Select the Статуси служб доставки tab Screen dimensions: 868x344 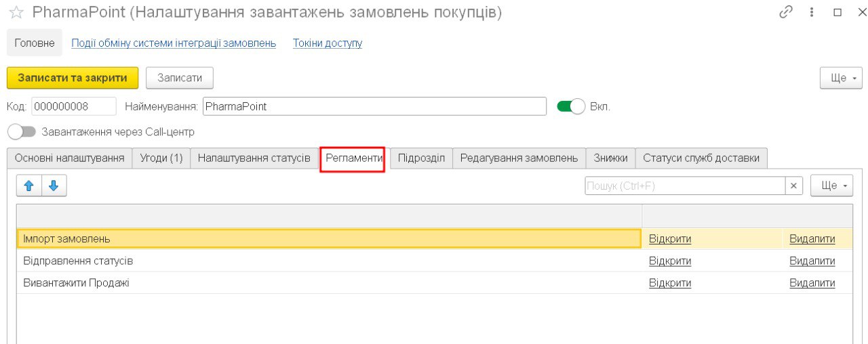click(701, 158)
